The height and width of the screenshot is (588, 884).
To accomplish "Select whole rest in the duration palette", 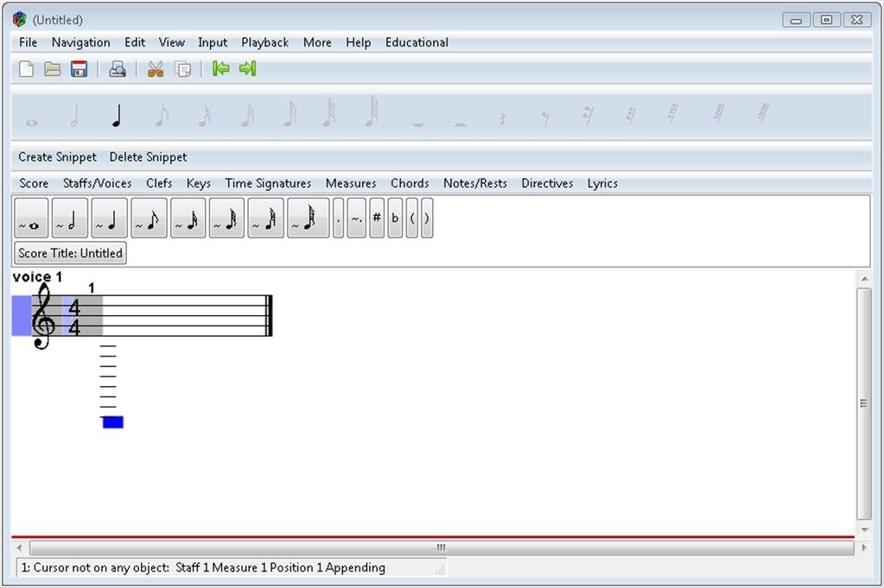I will (417, 123).
